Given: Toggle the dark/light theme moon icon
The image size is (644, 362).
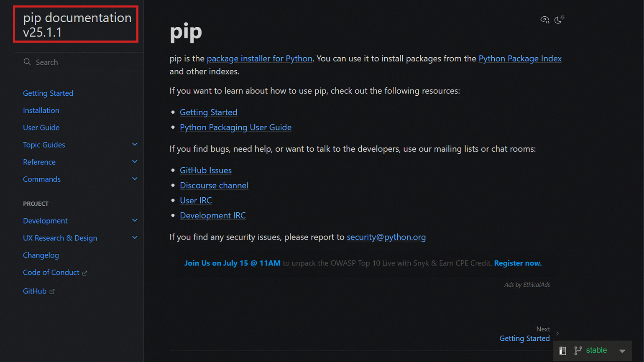Looking at the screenshot, I should 559,19.
